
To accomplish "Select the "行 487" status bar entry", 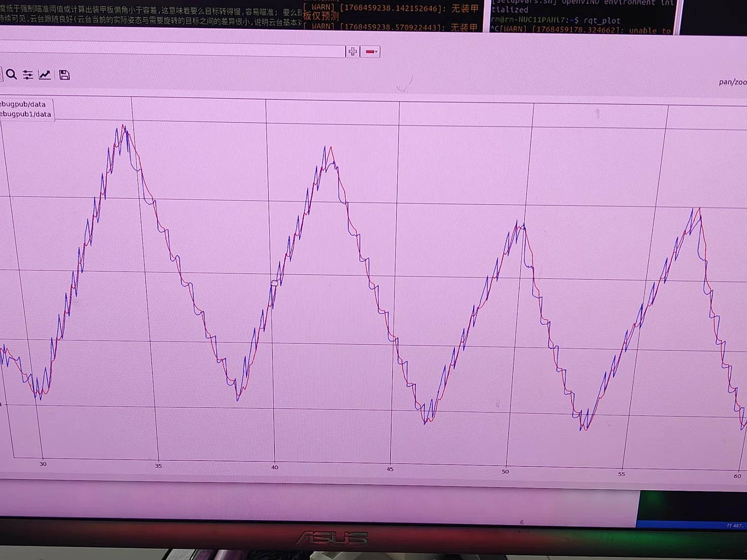I will [x=735, y=526].
